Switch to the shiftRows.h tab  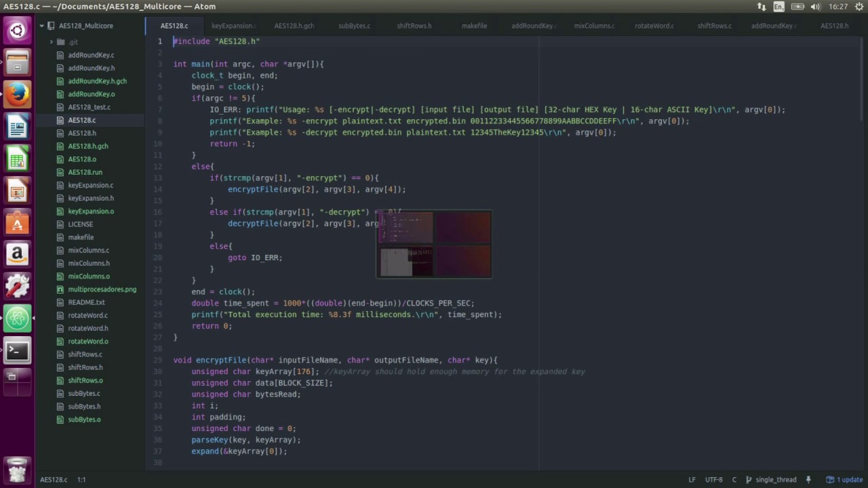pos(414,26)
